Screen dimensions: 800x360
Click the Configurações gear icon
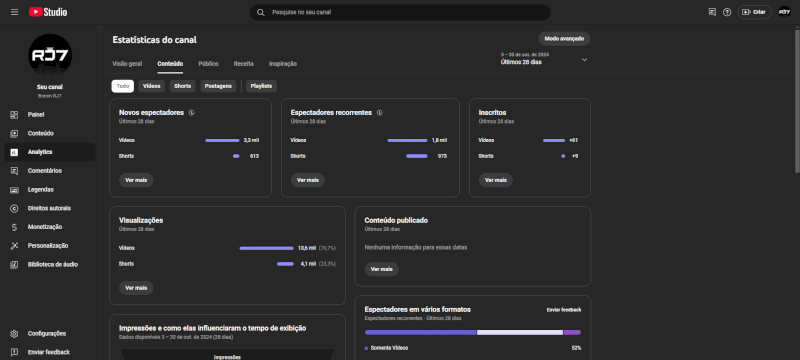pos(14,333)
